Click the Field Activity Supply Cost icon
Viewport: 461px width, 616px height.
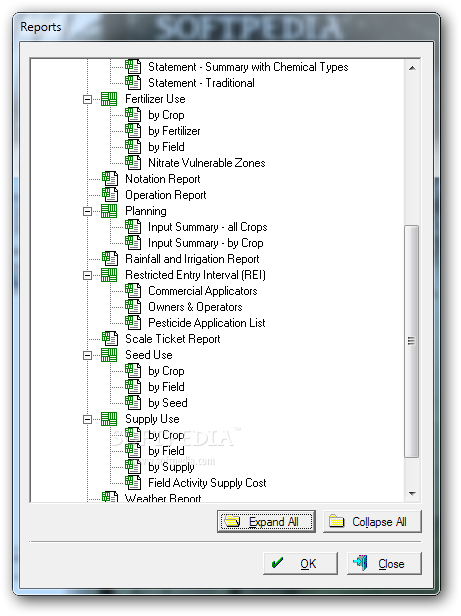point(133,483)
